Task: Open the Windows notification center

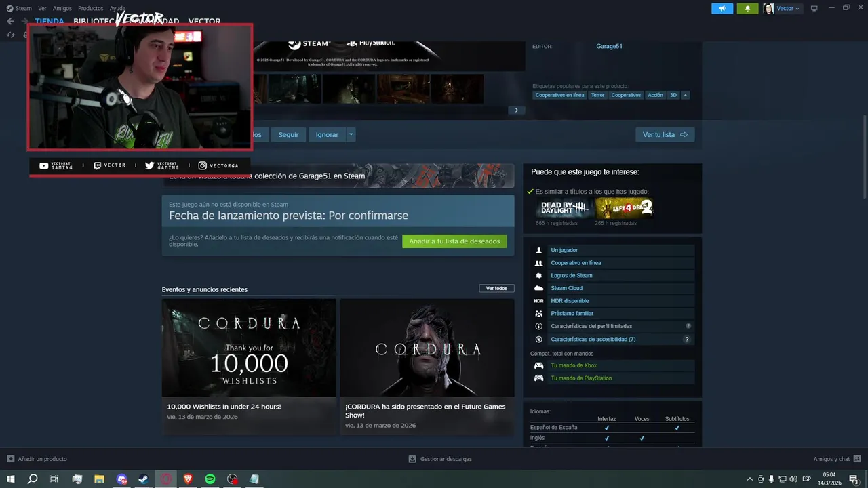Action: tap(854, 479)
